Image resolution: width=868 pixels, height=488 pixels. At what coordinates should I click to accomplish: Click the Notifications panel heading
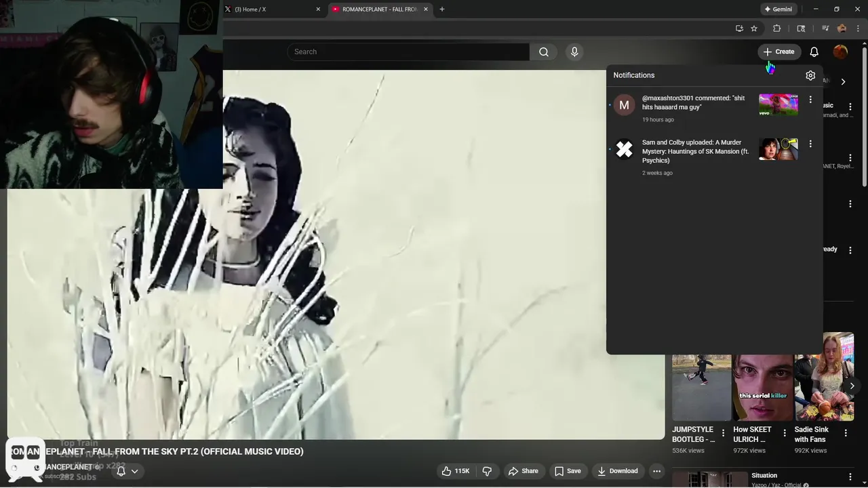click(x=634, y=75)
